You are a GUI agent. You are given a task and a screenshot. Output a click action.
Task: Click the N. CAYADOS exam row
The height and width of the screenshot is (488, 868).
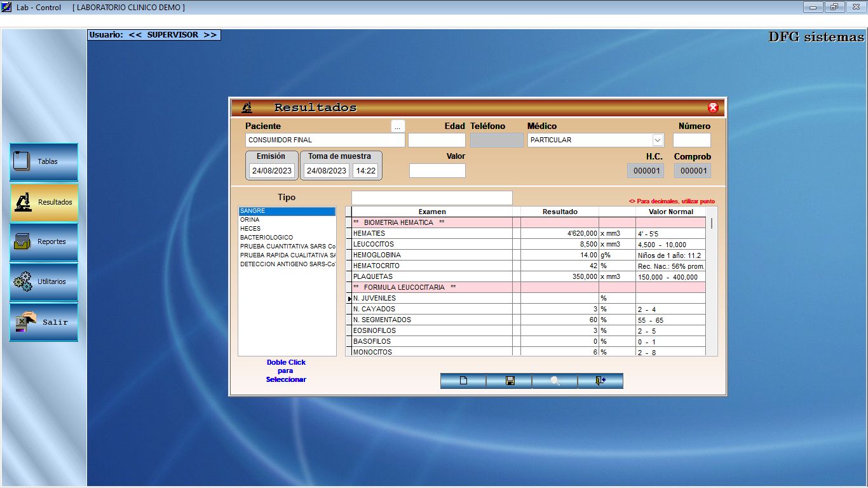click(x=432, y=309)
